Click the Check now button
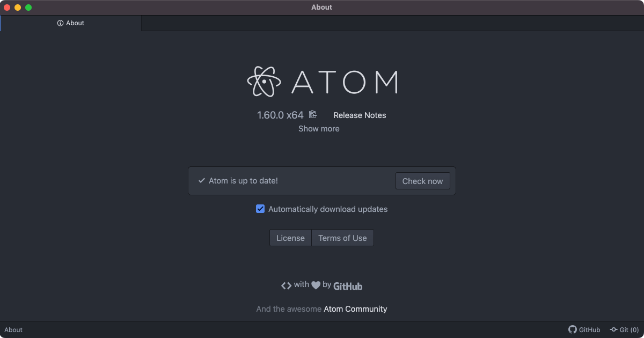Image resolution: width=644 pixels, height=338 pixels. pos(422,181)
